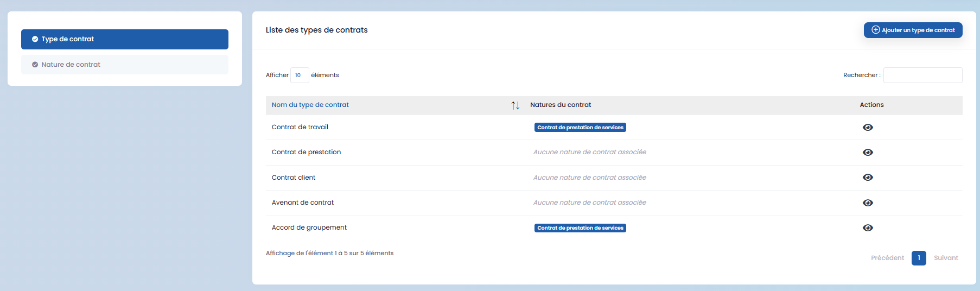980x291 pixels.
Task: Select page 1 in pagination
Action: tap(918, 258)
